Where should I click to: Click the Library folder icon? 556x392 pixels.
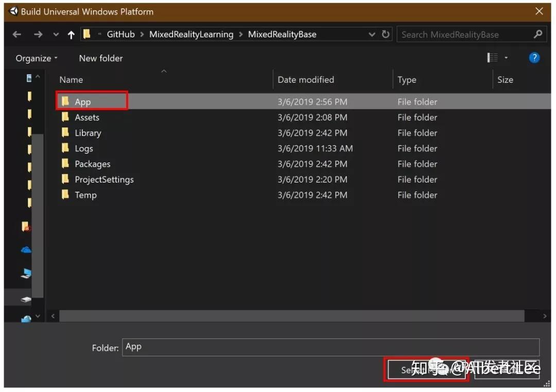pos(65,133)
